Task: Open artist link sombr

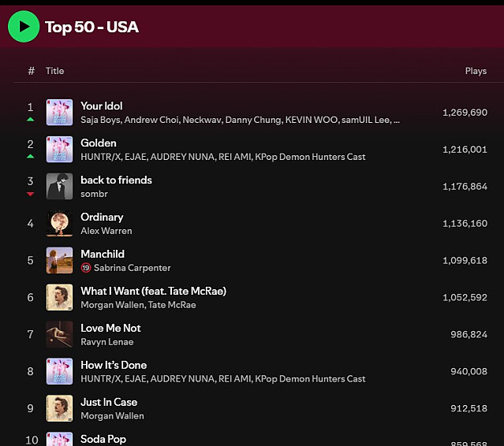Action: (x=94, y=194)
